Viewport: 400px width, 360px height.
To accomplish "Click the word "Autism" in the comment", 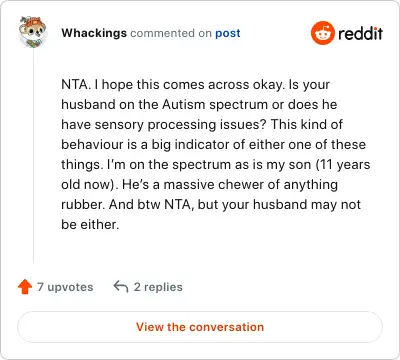I will (183, 104).
